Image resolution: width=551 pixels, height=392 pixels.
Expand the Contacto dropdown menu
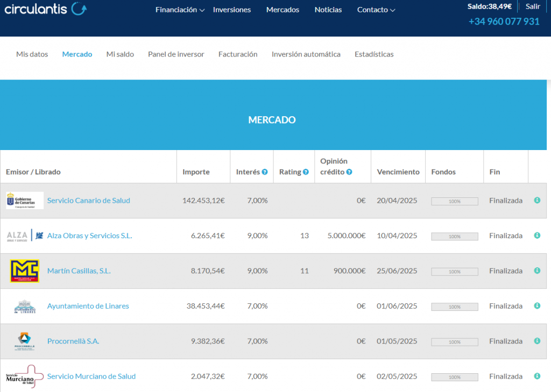coord(376,10)
